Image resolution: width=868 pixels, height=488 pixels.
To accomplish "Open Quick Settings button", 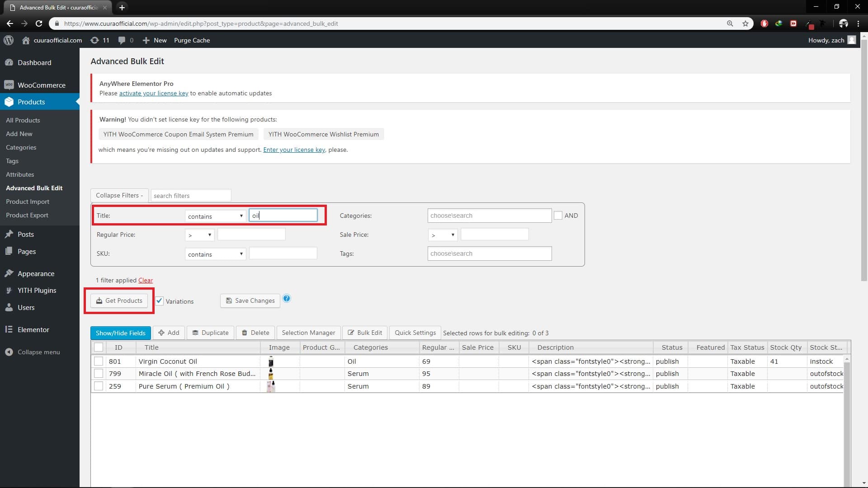I will click(415, 333).
